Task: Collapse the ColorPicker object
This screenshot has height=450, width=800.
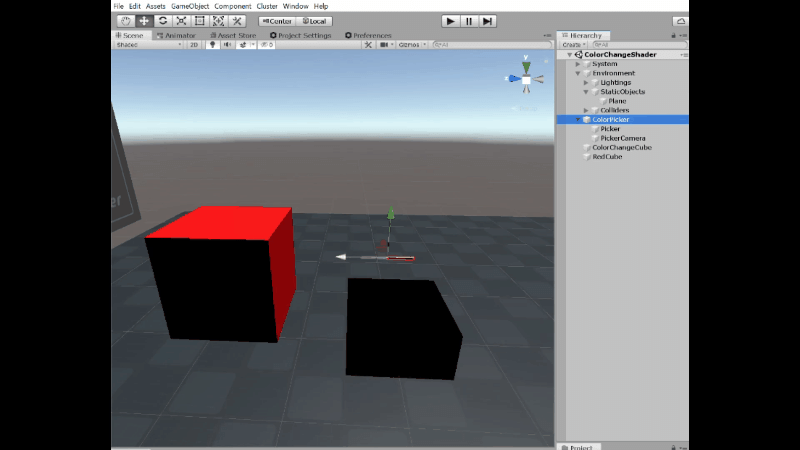Action: 578,119
